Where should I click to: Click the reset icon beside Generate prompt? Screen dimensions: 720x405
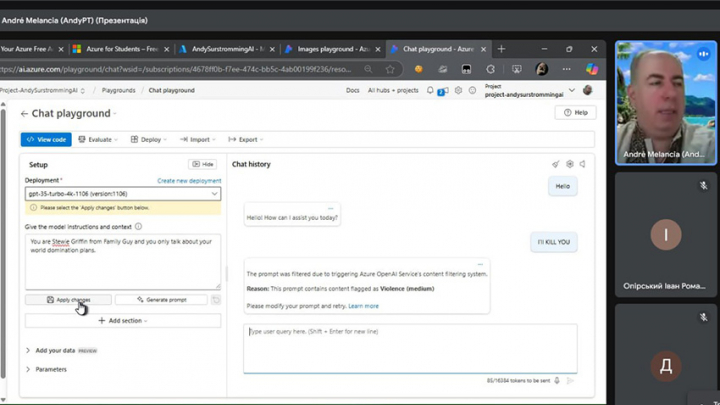(216, 300)
